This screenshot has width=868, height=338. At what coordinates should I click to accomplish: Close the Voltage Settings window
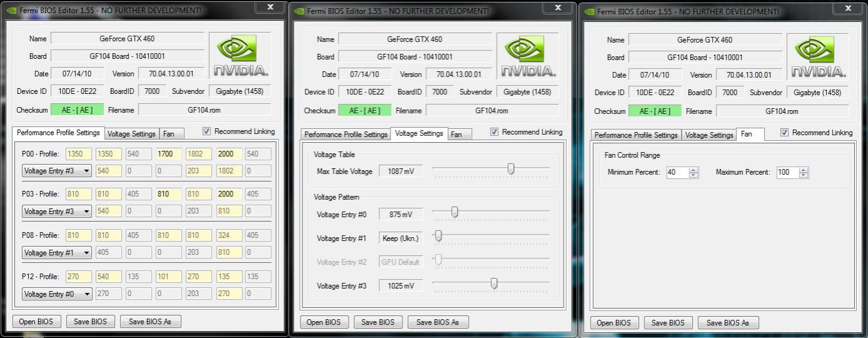557,7
